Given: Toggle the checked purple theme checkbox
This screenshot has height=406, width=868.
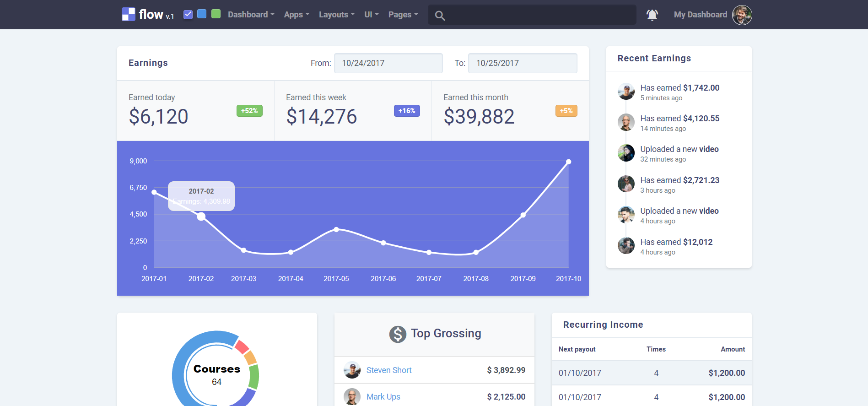Looking at the screenshot, I should tap(188, 14).
